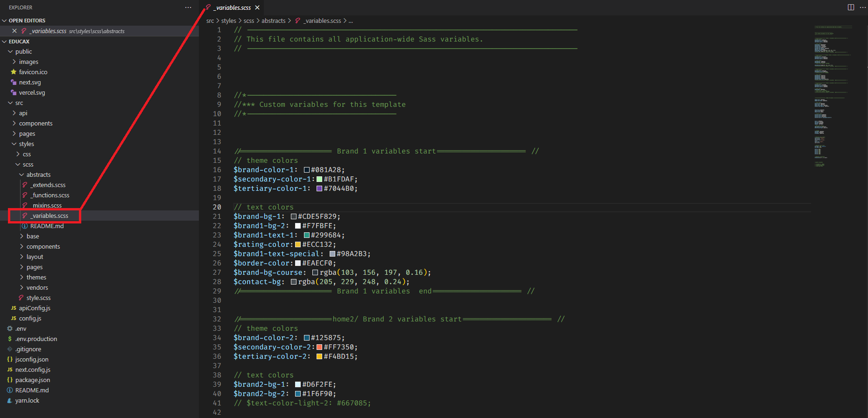Open apiConfig.js JavaScript file
This screenshot has height=418, width=868.
coord(34,308)
